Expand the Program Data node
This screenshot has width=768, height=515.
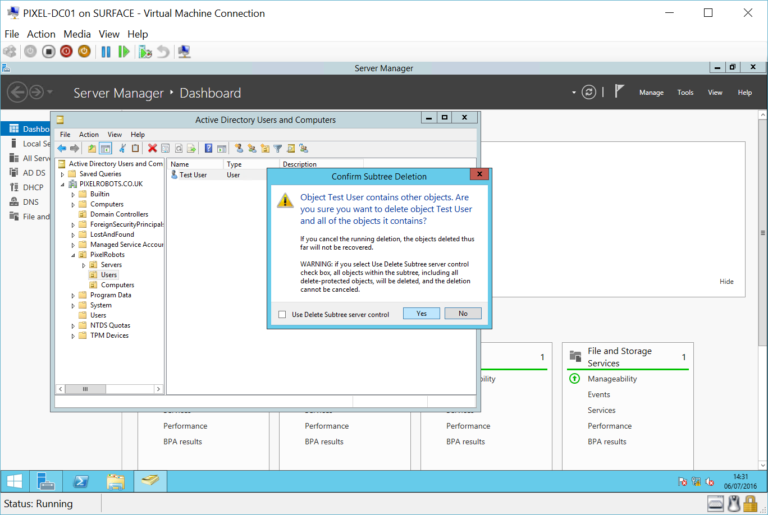pyautogui.click(x=73, y=295)
